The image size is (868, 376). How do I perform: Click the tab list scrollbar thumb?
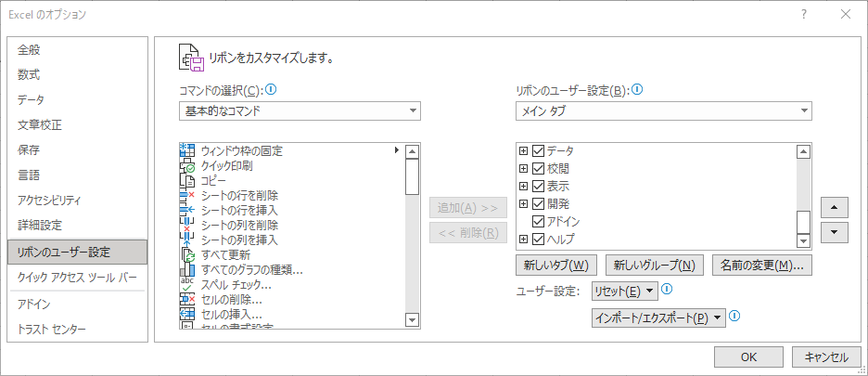[x=803, y=222]
